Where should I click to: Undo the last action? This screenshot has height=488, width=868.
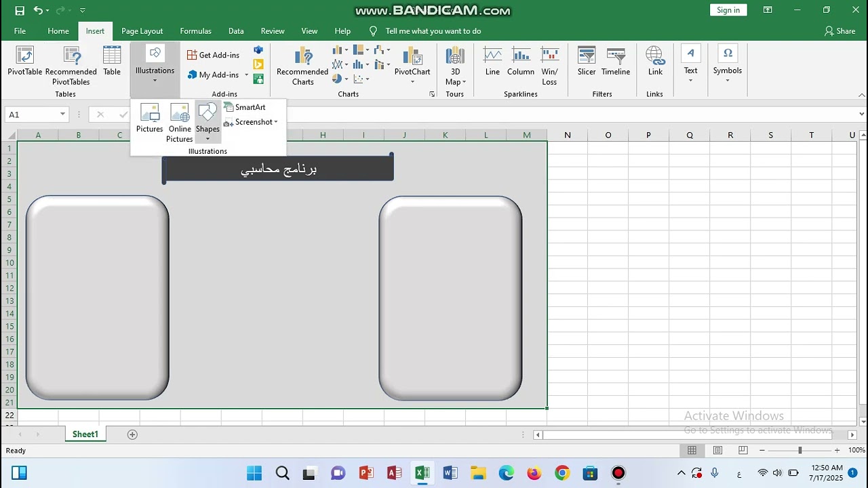tap(38, 10)
